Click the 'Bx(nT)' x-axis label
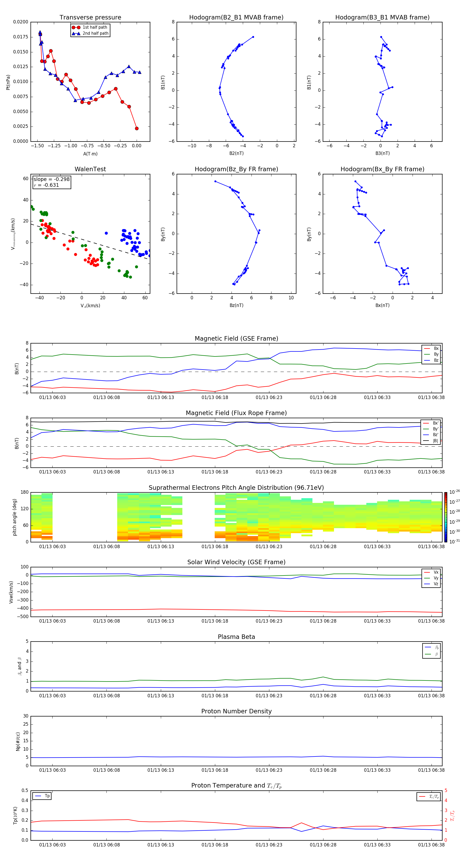Screen dimensions: 473x868 [382, 305]
